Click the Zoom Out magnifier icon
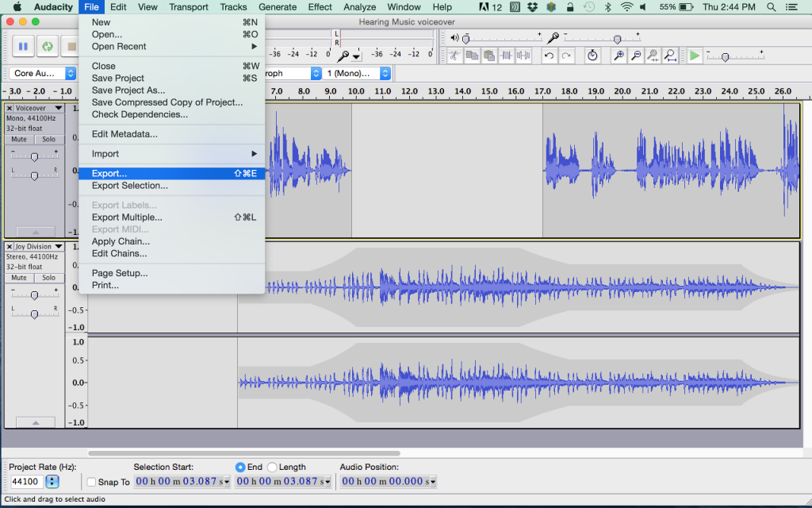812x508 pixels. [x=635, y=56]
